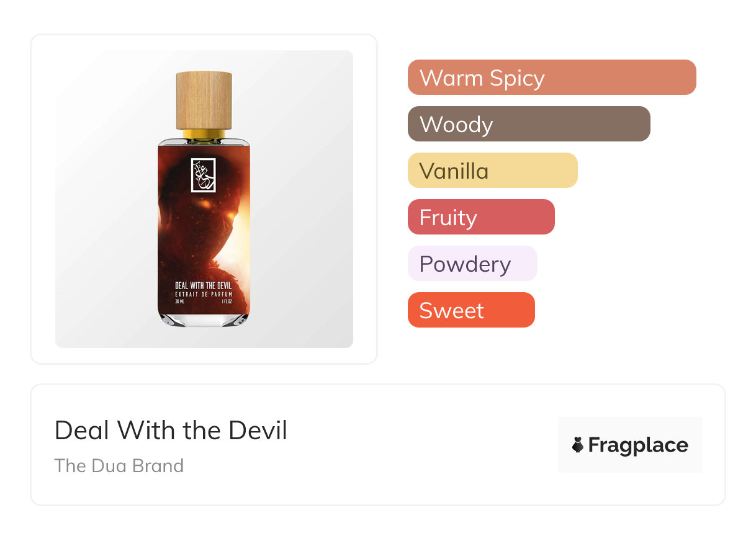Open The Dua Brand link
This screenshot has height=536, width=756.
[119, 465]
